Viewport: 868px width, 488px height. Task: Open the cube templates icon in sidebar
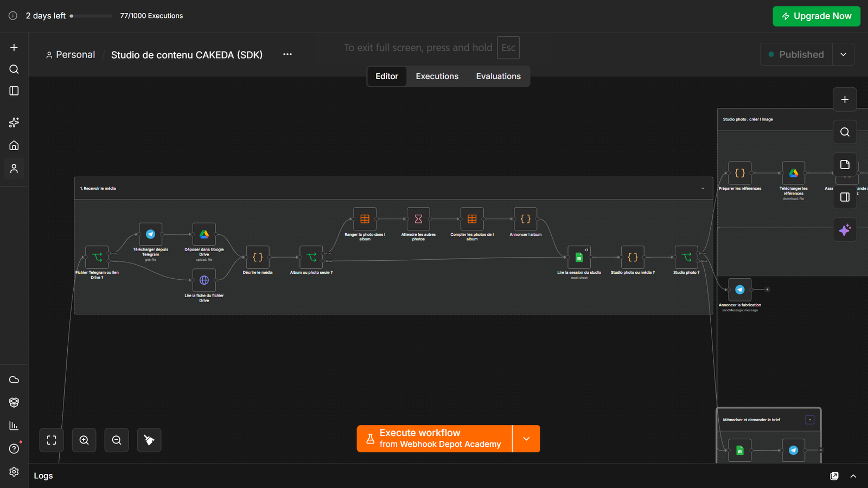[14, 402]
